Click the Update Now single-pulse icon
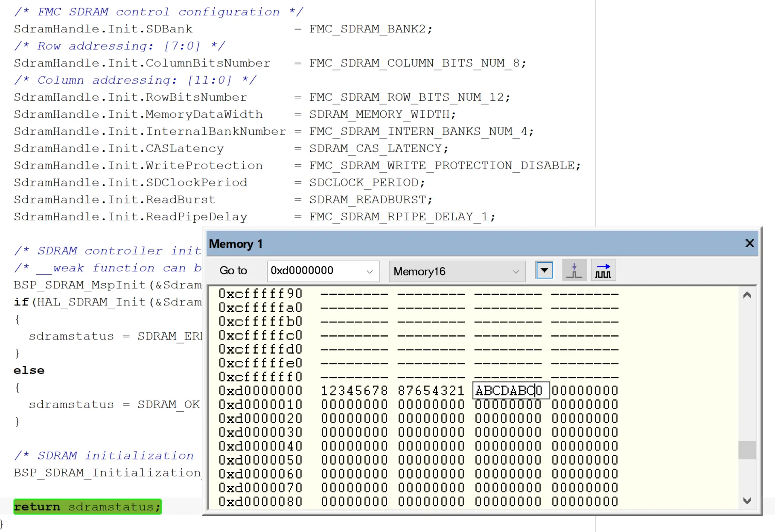 (x=574, y=270)
